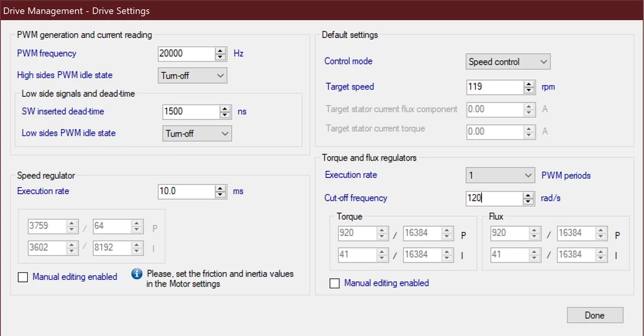
Task: Decrease PWM frequency with down arrow
Action: (221, 57)
